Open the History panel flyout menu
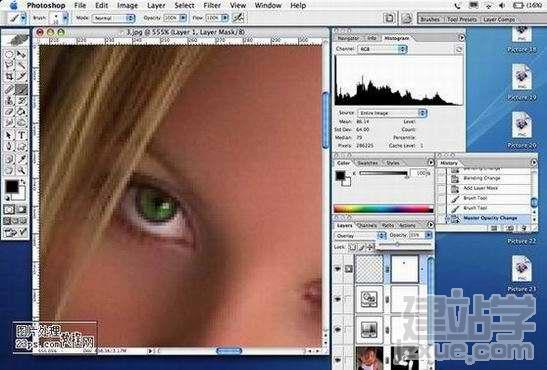The width and height of the screenshot is (547, 370). (533, 163)
